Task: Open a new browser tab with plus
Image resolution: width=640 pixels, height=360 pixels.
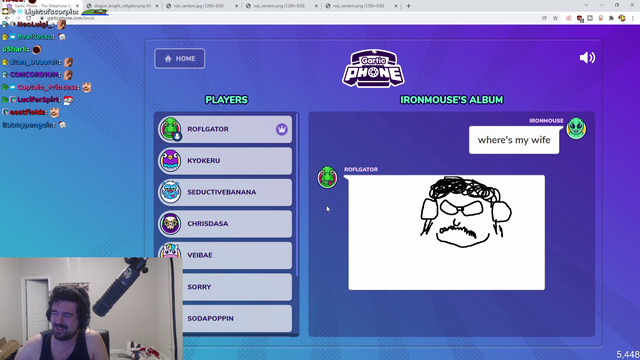Action: click(x=409, y=6)
